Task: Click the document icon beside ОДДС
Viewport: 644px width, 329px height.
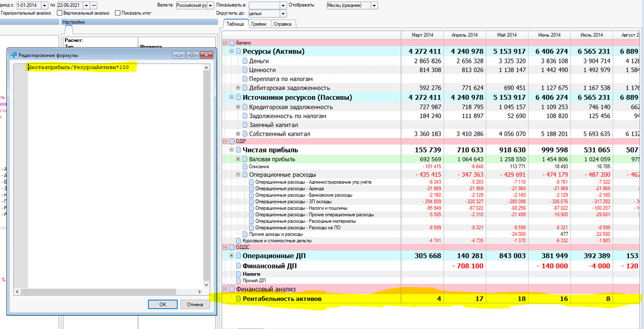Action: tap(232, 247)
